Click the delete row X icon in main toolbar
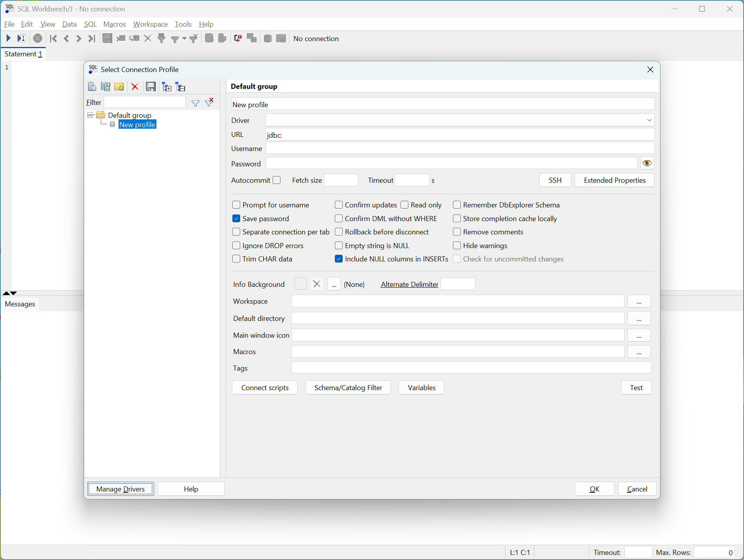The width and height of the screenshot is (744, 560). pos(148,38)
